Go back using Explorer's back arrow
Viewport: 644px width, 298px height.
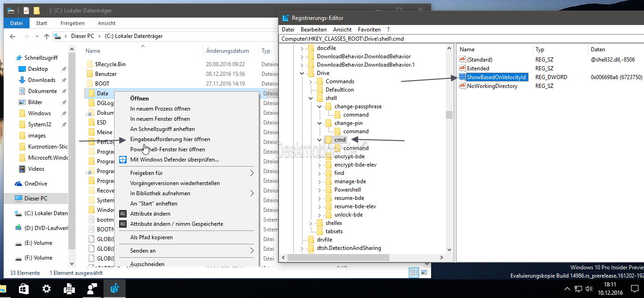click(12, 36)
